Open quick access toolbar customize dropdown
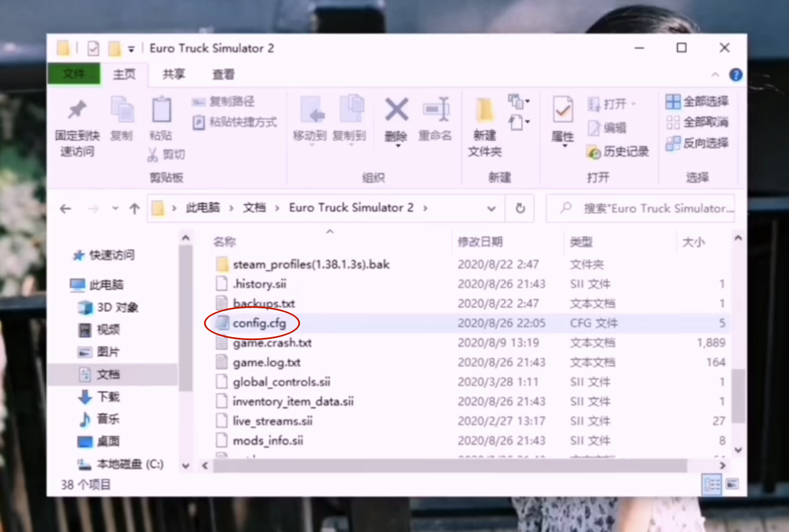 point(131,49)
